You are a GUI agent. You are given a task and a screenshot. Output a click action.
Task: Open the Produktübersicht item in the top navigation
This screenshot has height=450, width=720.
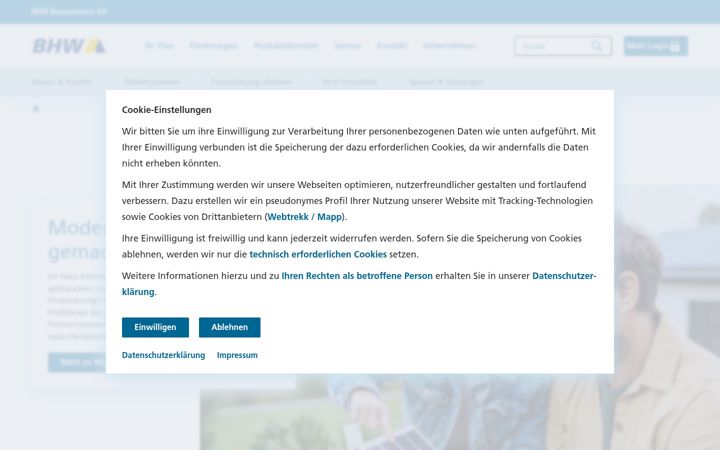click(x=286, y=45)
